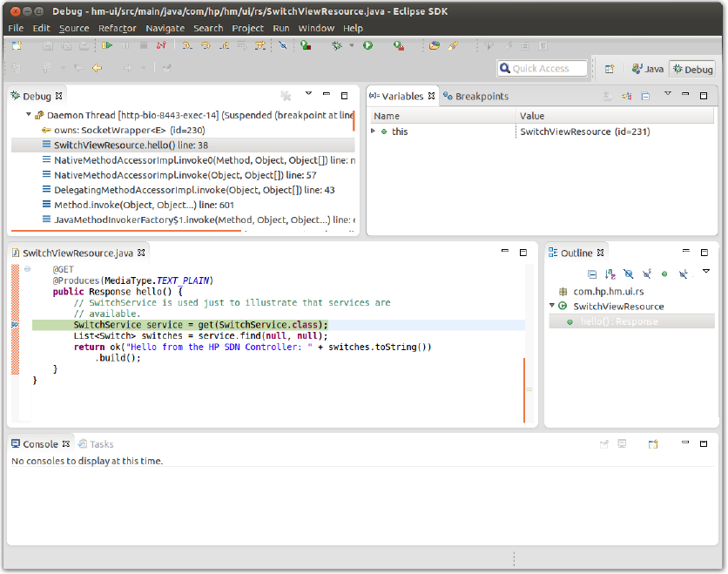The image size is (728, 574).
Task: Collapse the Daemon Thread tree node
Action: pyautogui.click(x=29, y=114)
